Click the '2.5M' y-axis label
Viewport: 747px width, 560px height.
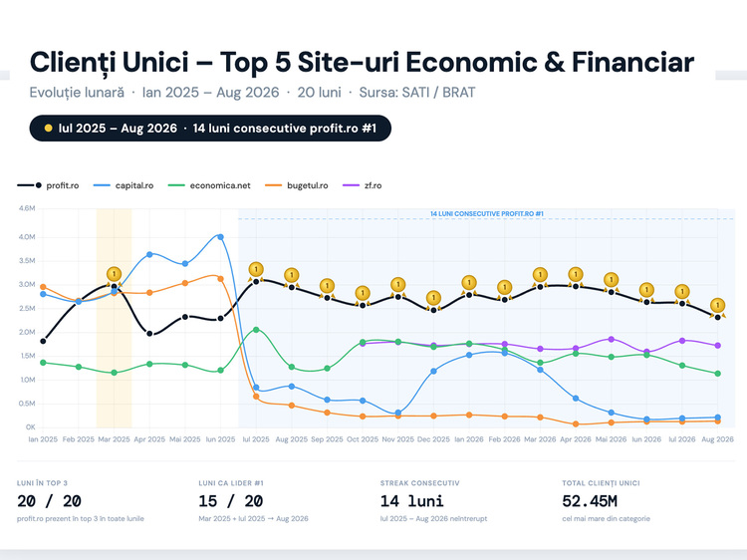27,308
